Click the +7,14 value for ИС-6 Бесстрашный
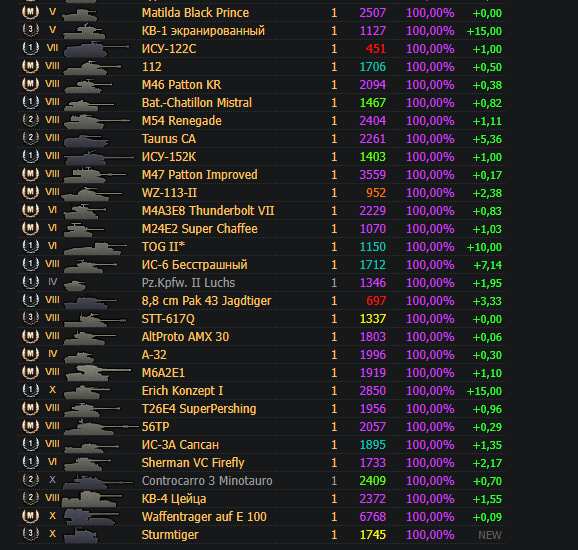Screen dimensions: 578x550 point(487,265)
